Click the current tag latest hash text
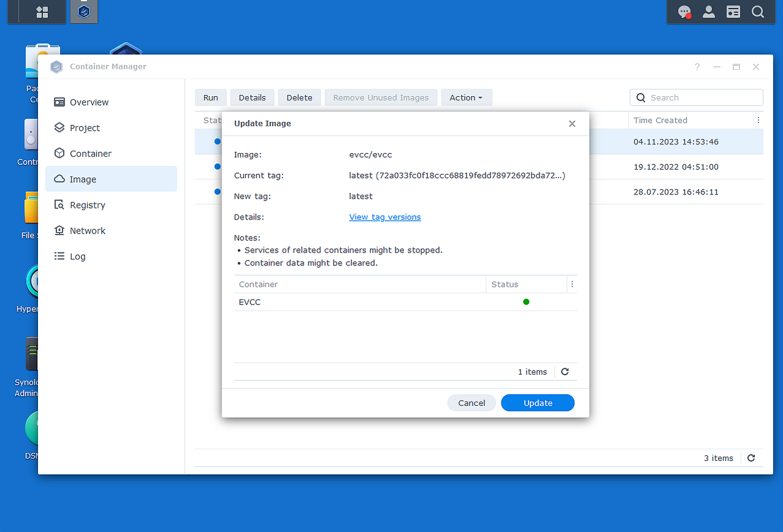The height and width of the screenshot is (532, 783). click(457, 175)
